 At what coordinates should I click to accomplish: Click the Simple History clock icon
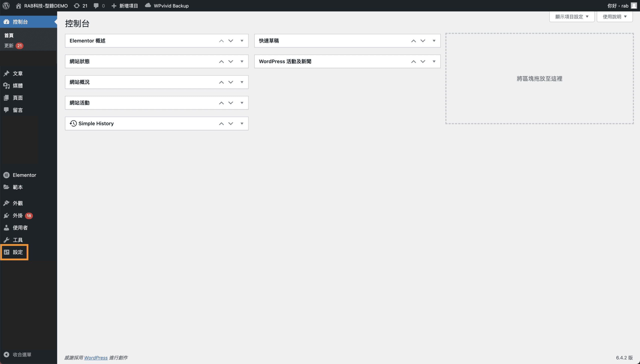click(x=73, y=123)
